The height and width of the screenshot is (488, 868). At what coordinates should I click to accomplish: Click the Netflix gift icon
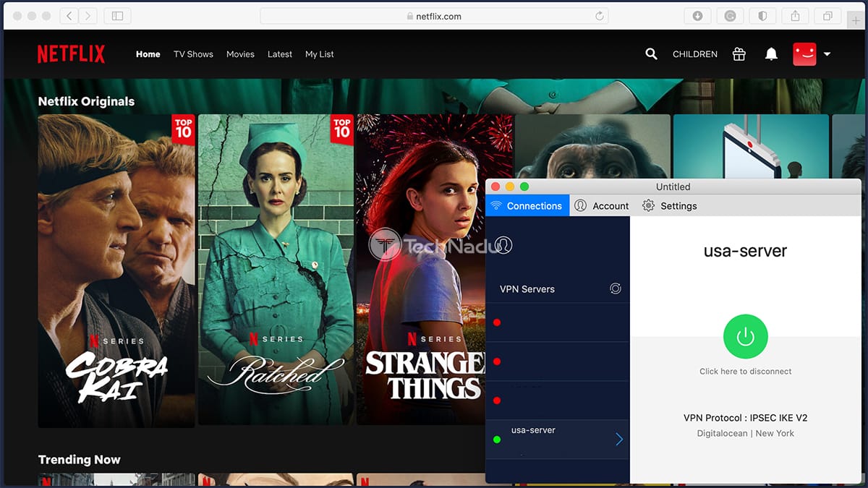(x=739, y=54)
